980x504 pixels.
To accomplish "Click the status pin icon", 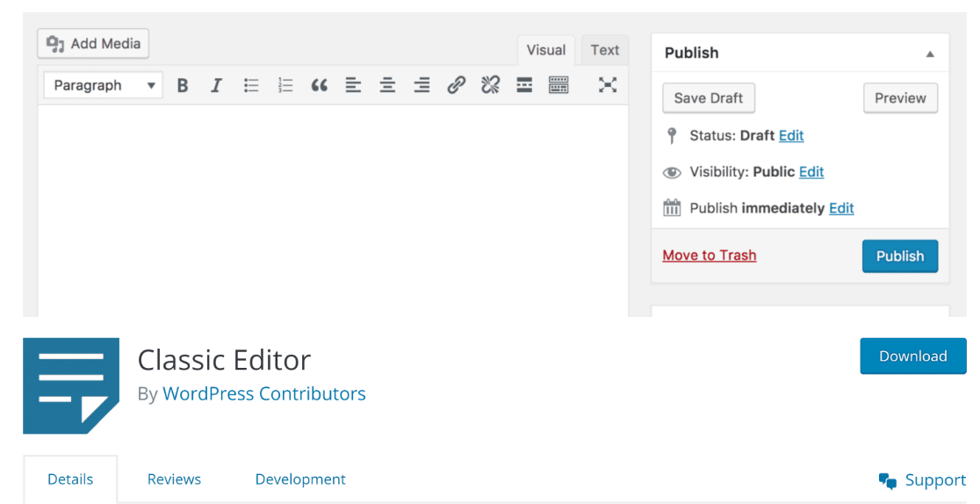I will click(x=672, y=136).
